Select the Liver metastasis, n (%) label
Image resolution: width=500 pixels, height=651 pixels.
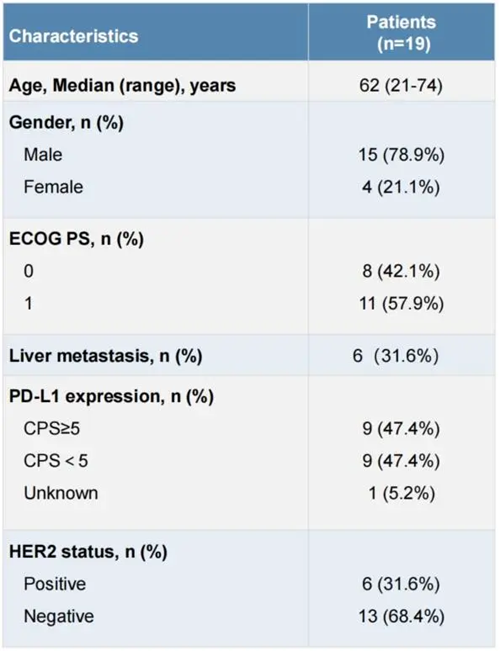tap(105, 356)
